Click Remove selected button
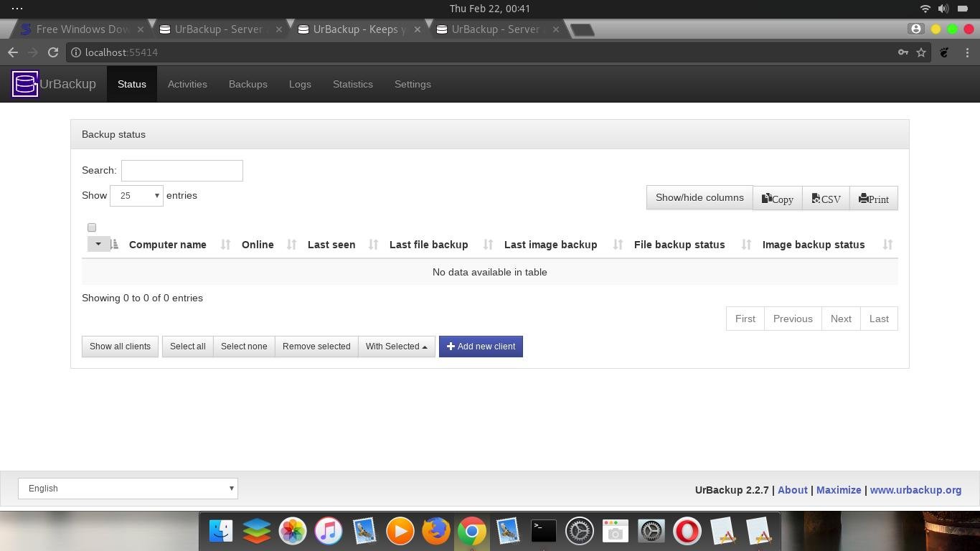Viewport: 980px width, 551px height. point(316,347)
